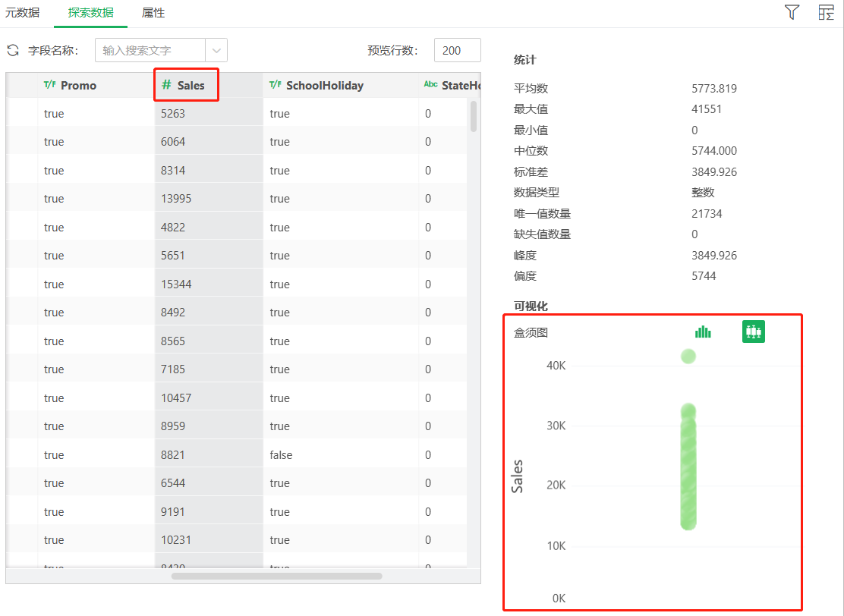
Task: Switch to histogram chart icon
Action: click(x=703, y=332)
